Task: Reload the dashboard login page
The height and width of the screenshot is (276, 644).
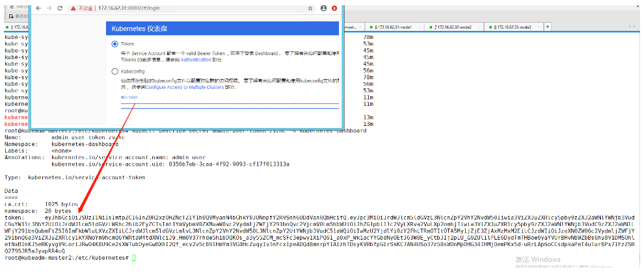Action: [x=60, y=8]
